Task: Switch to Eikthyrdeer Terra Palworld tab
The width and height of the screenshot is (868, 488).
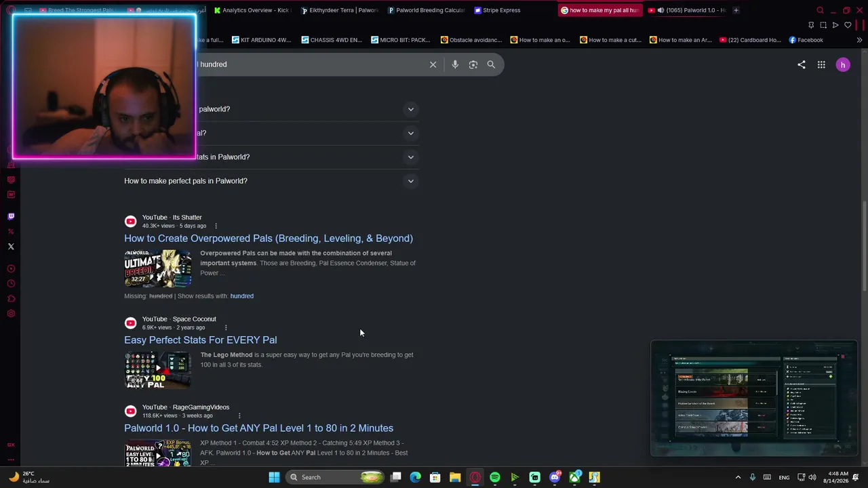Action: (339, 10)
